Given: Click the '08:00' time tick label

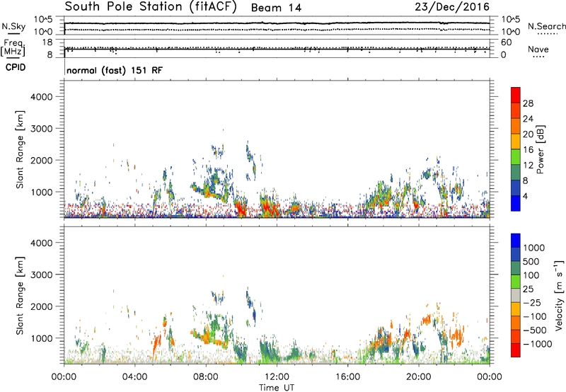Looking at the screenshot, I should click(x=206, y=377).
